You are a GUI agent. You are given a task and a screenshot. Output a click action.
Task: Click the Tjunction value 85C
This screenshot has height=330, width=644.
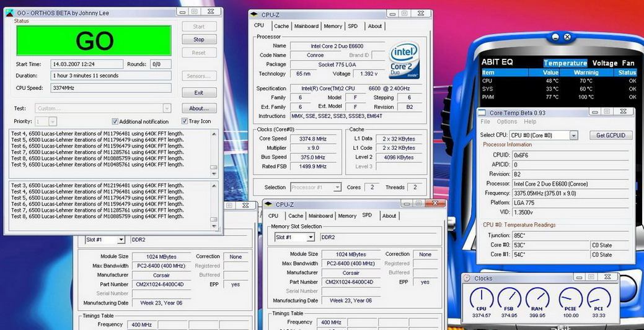click(570, 236)
